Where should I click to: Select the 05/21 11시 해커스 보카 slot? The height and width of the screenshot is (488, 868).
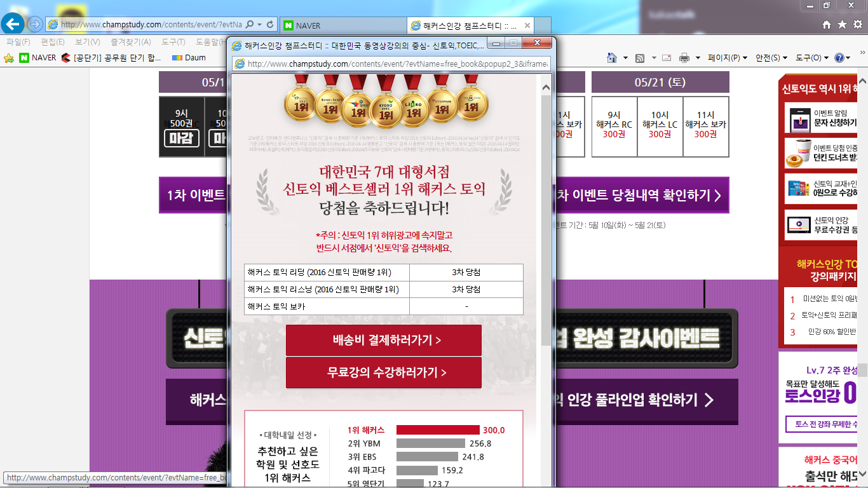705,126
